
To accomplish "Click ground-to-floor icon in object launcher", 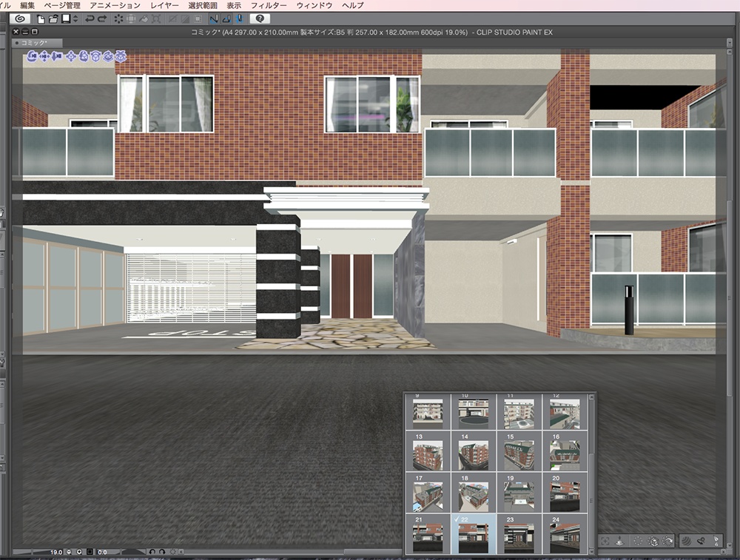I will [x=619, y=542].
